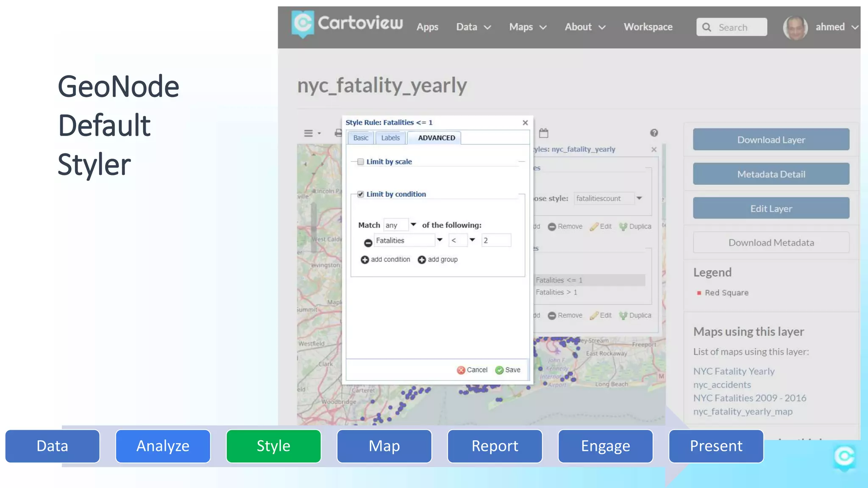
Task: Click Cancel in Style Rule dialog
Action: pyautogui.click(x=472, y=370)
